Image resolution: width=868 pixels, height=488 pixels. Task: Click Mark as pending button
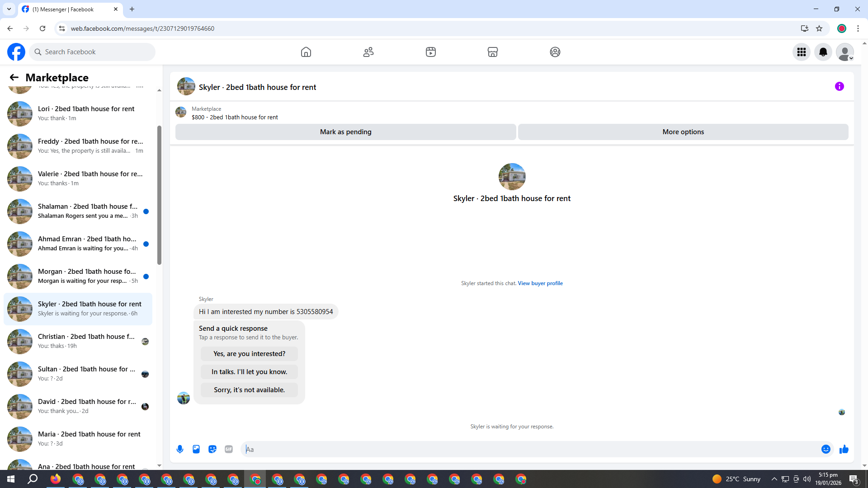pos(345,132)
